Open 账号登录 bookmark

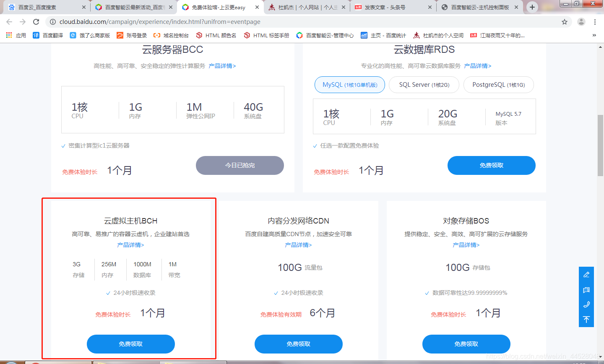click(x=132, y=36)
